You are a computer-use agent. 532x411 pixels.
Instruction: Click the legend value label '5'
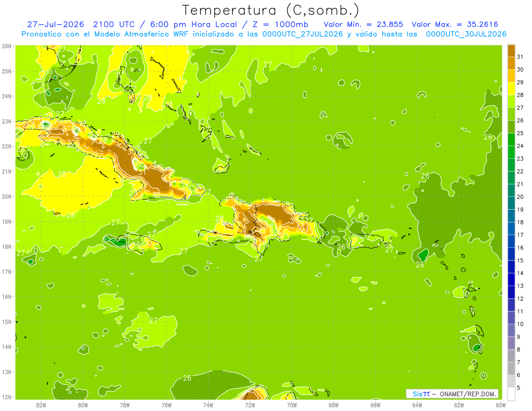519,388
